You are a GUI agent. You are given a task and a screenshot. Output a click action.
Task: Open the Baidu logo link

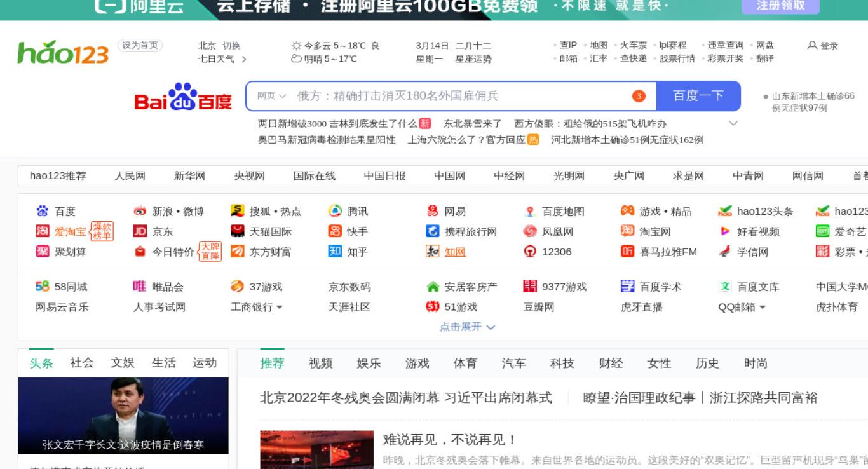(x=183, y=97)
